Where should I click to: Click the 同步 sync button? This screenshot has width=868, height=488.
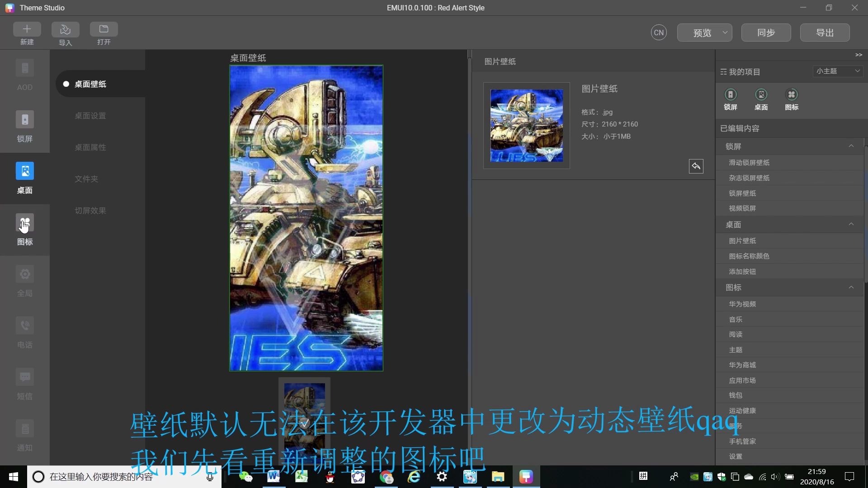766,33
